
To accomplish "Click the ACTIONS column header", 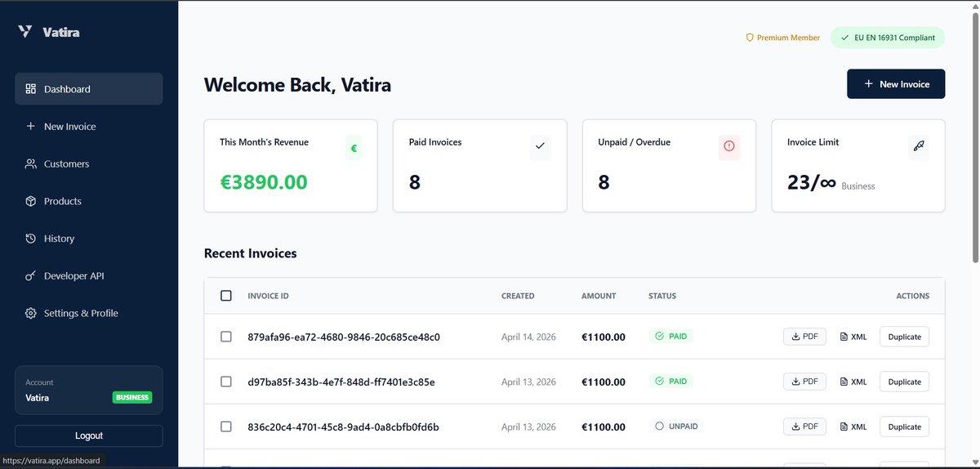I will tap(912, 296).
